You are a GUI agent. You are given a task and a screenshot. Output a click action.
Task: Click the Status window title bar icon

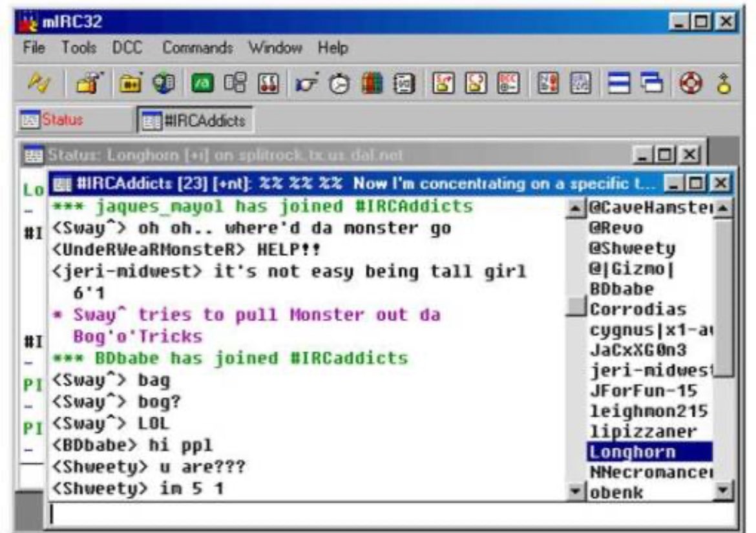tap(34, 155)
